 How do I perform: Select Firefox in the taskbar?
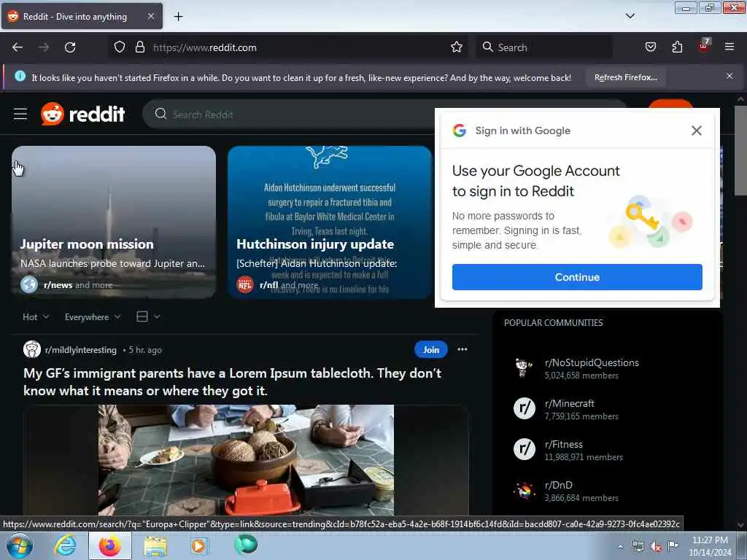pyautogui.click(x=110, y=545)
